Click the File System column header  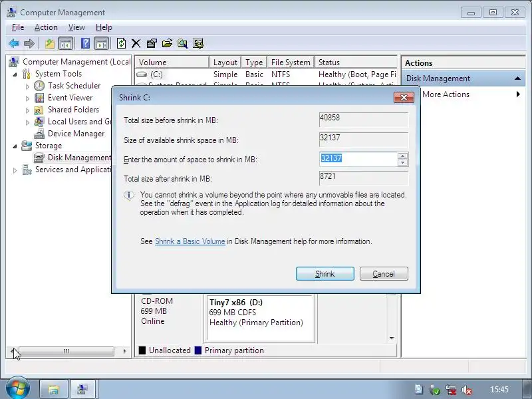[291, 63]
